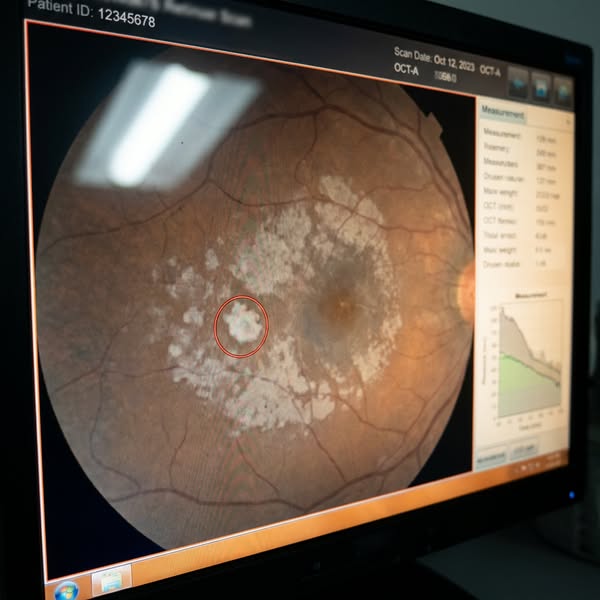Select the OCT-A label right of the scan date
The height and width of the screenshot is (600, 600).
point(490,71)
